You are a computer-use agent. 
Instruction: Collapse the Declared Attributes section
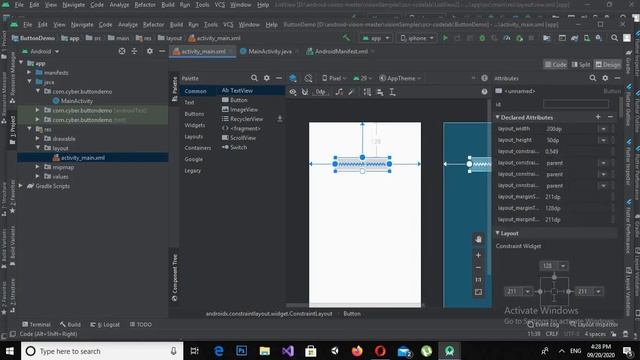point(498,117)
